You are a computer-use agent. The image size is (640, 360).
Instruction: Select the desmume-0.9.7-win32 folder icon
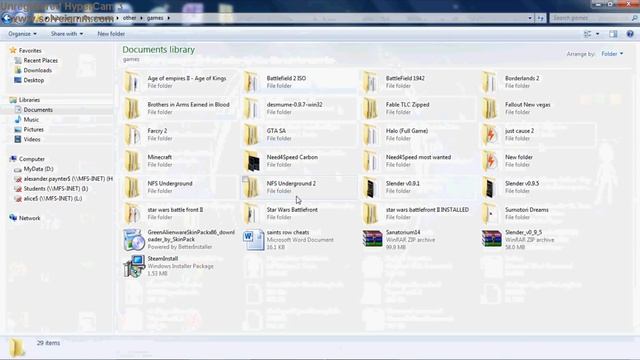pyautogui.click(x=251, y=109)
